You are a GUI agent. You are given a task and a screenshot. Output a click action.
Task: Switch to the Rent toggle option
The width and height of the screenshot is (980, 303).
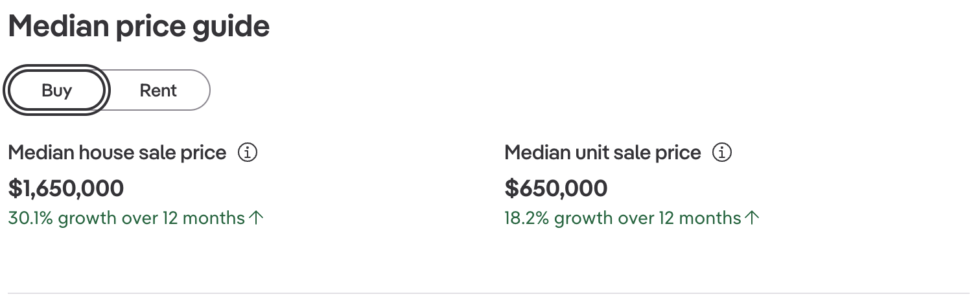[x=158, y=90]
